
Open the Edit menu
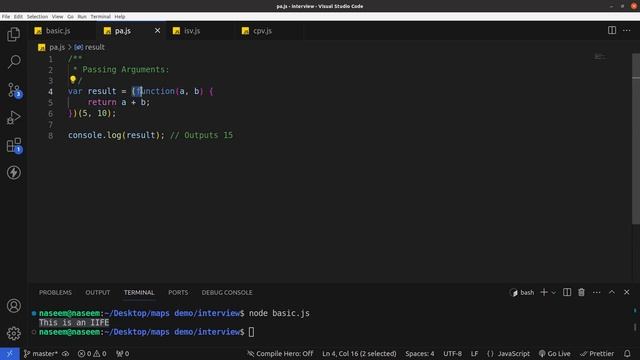point(18,17)
